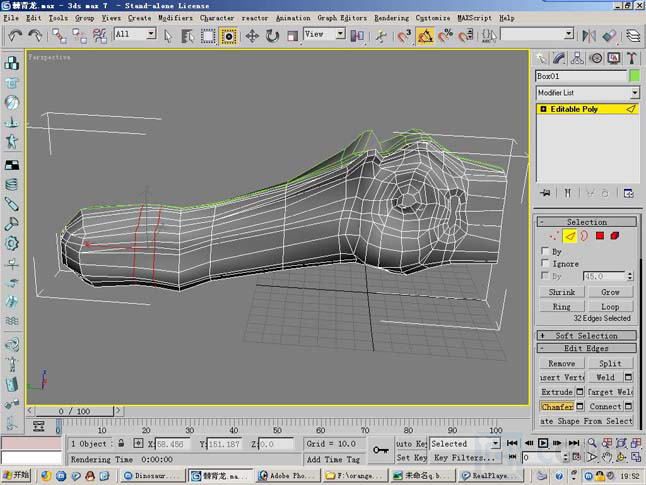646x485 pixels.
Task: Click the Shrink selection button
Action: 562,292
